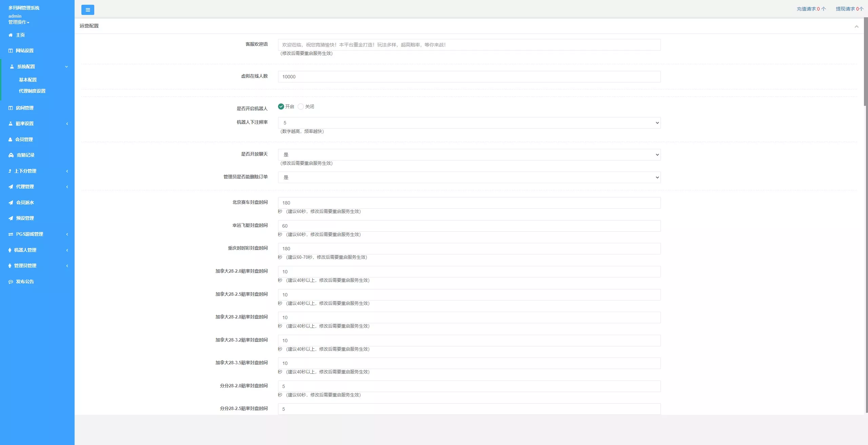Open the 基本配置 submenu item
This screenshot has width=868, height=445.
(28, 80)
